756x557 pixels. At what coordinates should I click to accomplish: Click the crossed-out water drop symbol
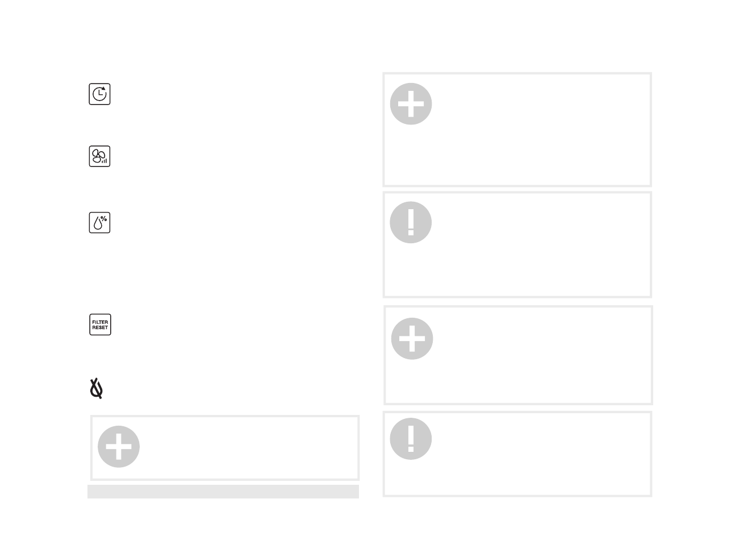click(x=97, y=388)
